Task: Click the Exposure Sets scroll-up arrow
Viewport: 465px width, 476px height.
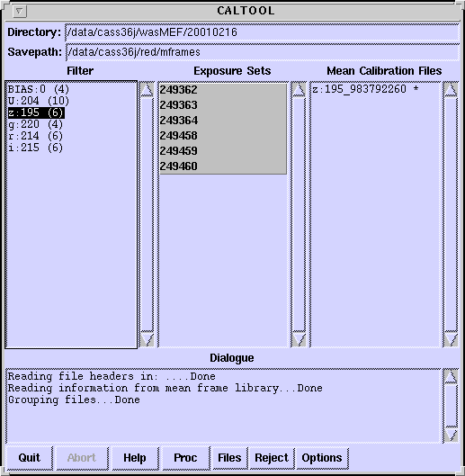Action: 299,90
